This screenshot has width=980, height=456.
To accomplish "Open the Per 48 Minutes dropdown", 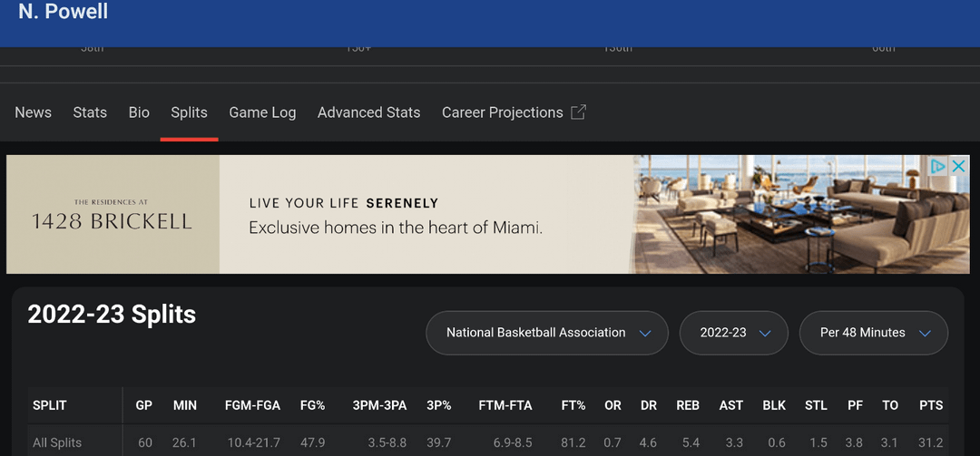I will pyautogui.click(x=873, y=333).
